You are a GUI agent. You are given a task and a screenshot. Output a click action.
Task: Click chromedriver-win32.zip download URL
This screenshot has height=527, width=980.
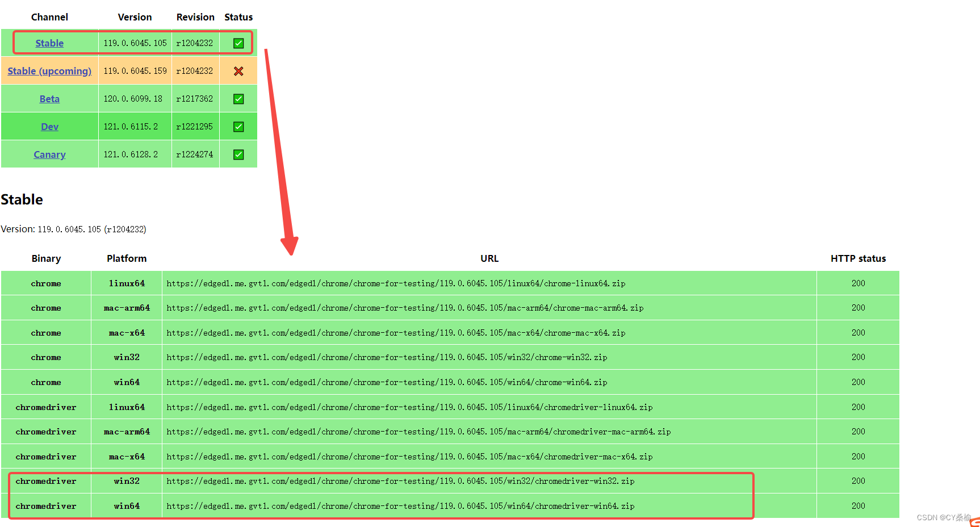point(400,481)
